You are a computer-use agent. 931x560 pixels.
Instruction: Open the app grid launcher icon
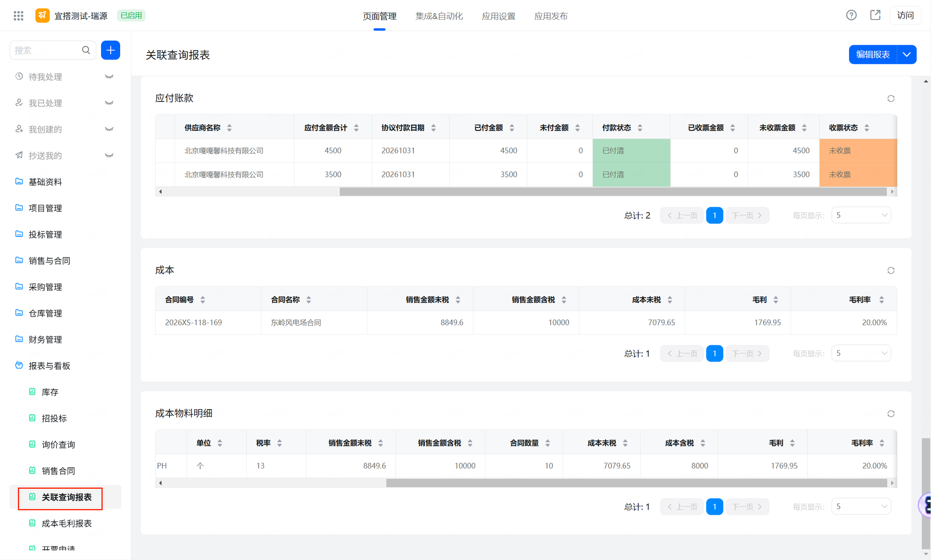pos(19,16)
